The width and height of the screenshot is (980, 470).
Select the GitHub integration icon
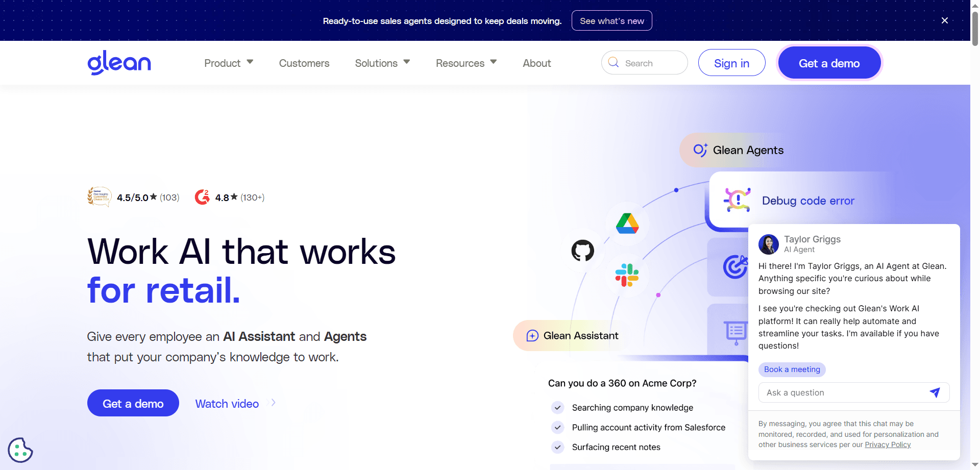(x=582, y=251)
